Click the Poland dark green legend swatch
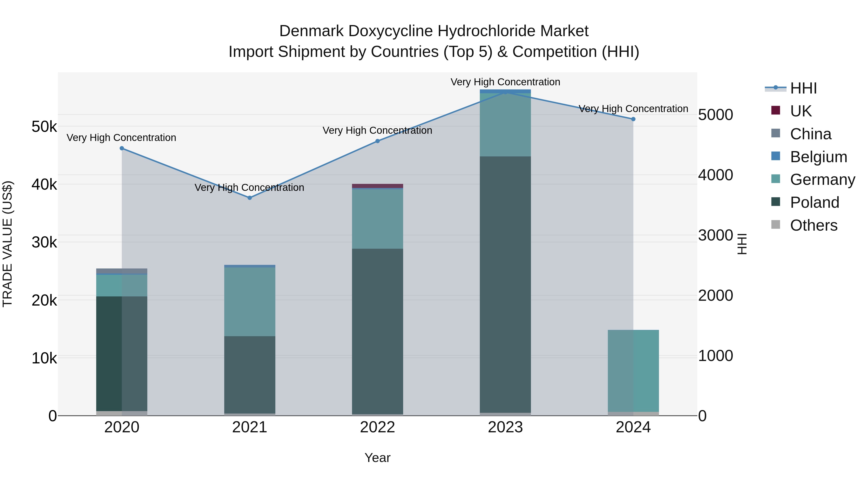 point(775,202)
